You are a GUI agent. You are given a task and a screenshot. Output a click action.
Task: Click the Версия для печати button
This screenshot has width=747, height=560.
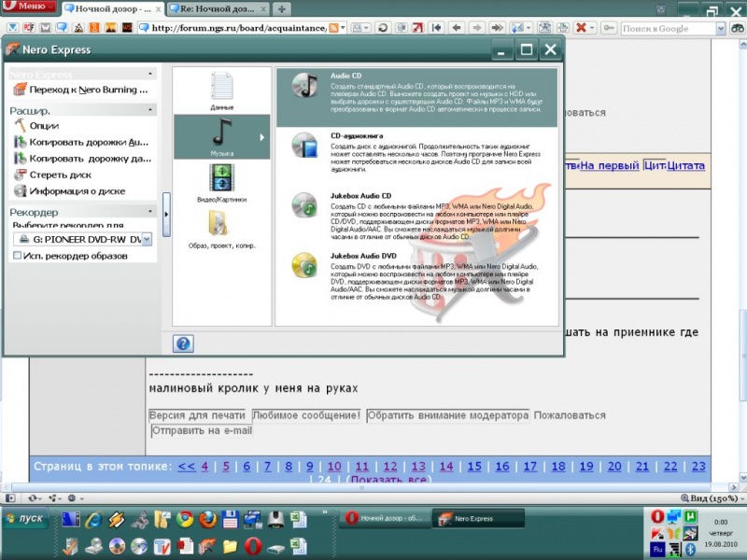tap(197, 415)
